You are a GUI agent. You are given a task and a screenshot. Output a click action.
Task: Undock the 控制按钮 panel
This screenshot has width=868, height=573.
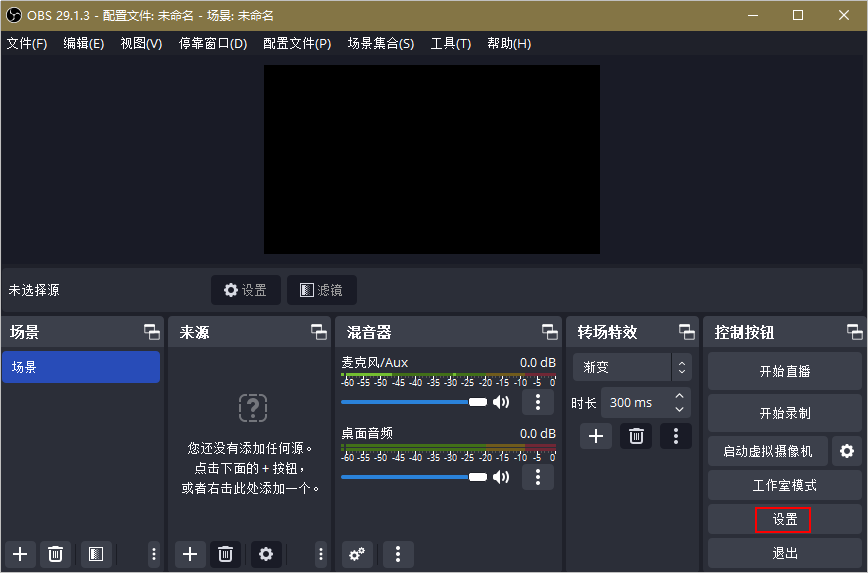coord(855,332)
